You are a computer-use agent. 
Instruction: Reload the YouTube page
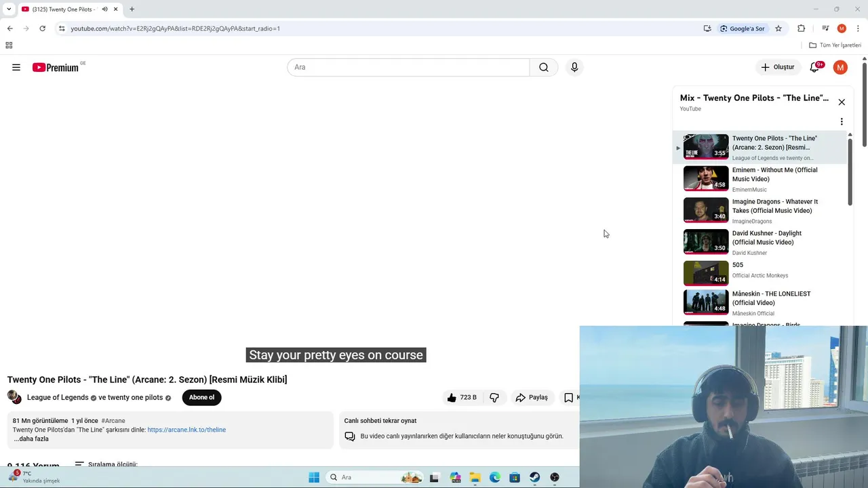42,28
